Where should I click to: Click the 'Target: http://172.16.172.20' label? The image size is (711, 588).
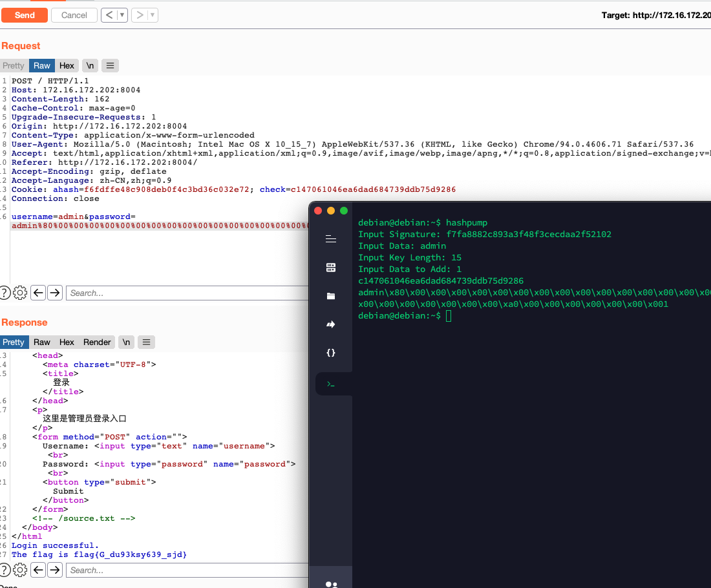tap(656, 15)
